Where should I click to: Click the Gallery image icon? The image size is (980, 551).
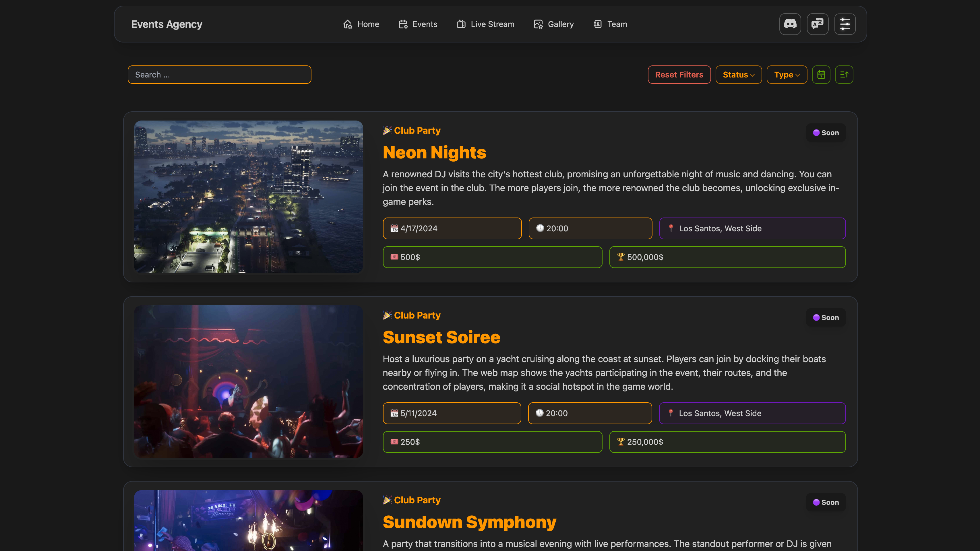538,24
